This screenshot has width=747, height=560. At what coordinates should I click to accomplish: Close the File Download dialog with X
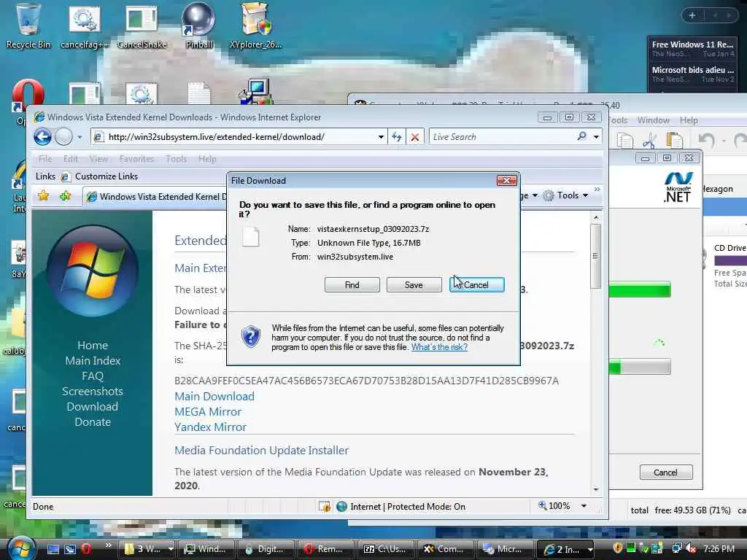(x=506, y=181)
